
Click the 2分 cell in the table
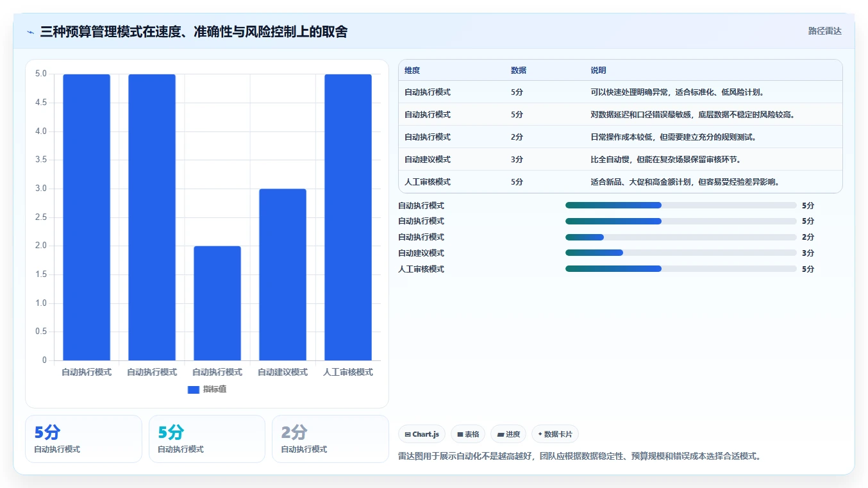[x=517, y=137]
